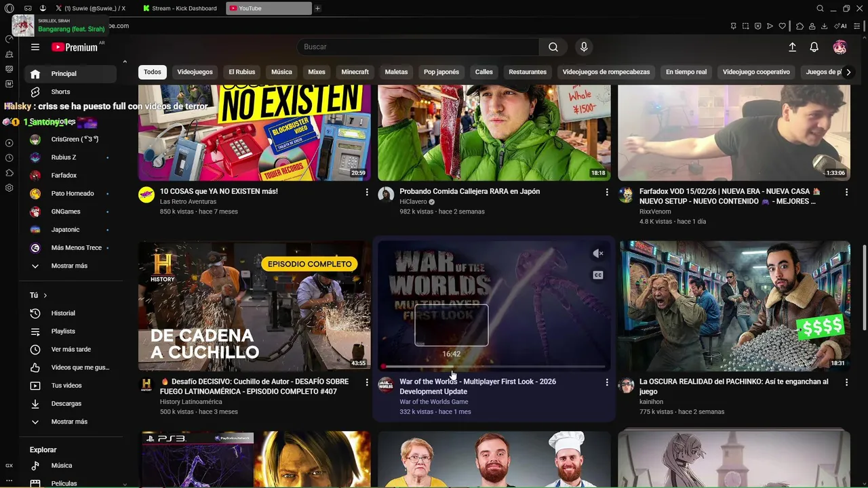Screen dimensions: 868x488
Task: Click the heart bookmark icon in toolbar
Action: pyautogui.click(x=782, y=26)
